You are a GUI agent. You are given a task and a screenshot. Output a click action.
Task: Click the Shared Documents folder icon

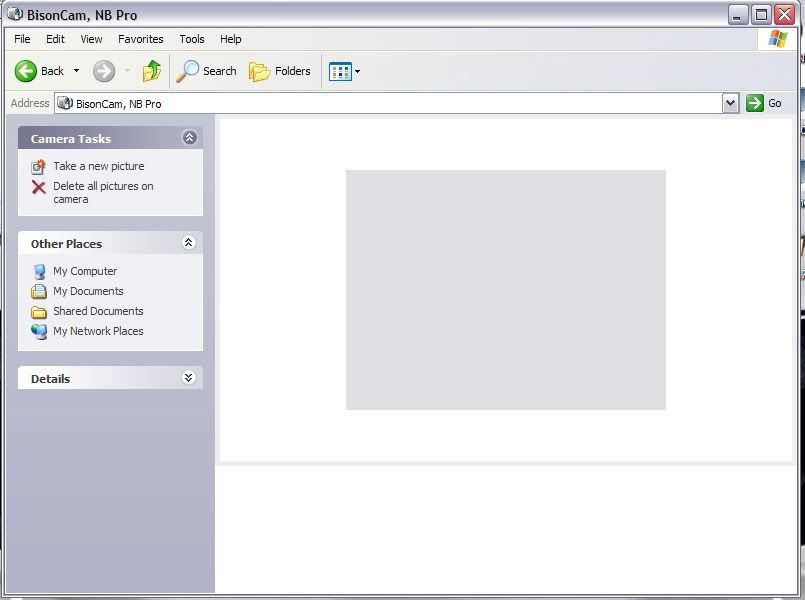click(39, 312)
